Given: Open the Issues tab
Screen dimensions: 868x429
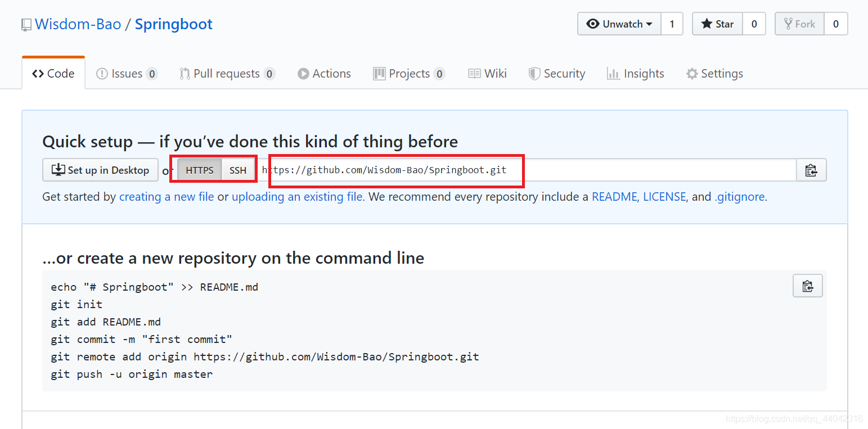Looking at the screenshot, I should coord(127,74).
